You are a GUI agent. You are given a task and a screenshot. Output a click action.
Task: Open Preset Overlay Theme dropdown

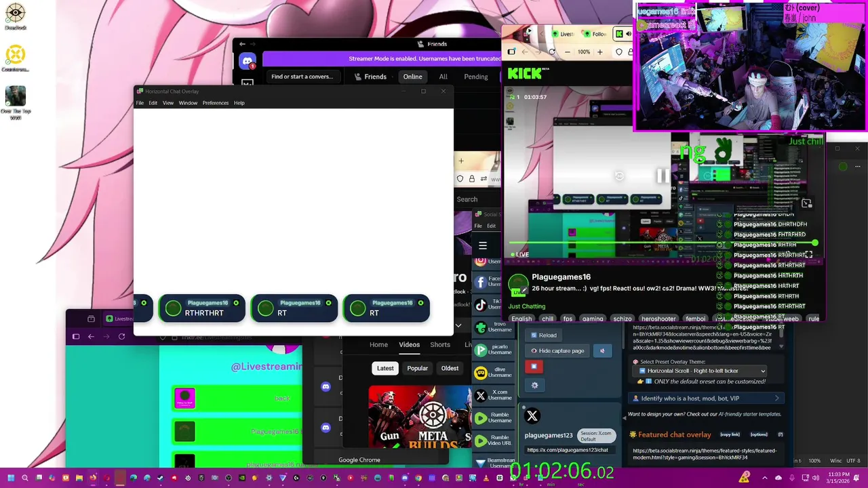[701, 371]
